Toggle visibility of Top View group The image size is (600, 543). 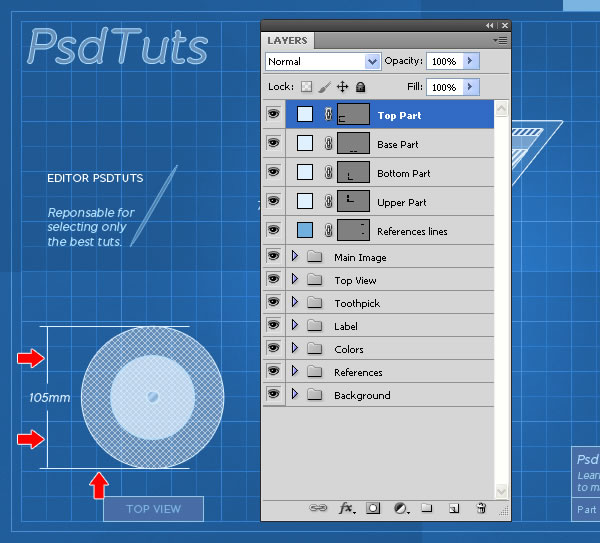(x=273, y=279)
